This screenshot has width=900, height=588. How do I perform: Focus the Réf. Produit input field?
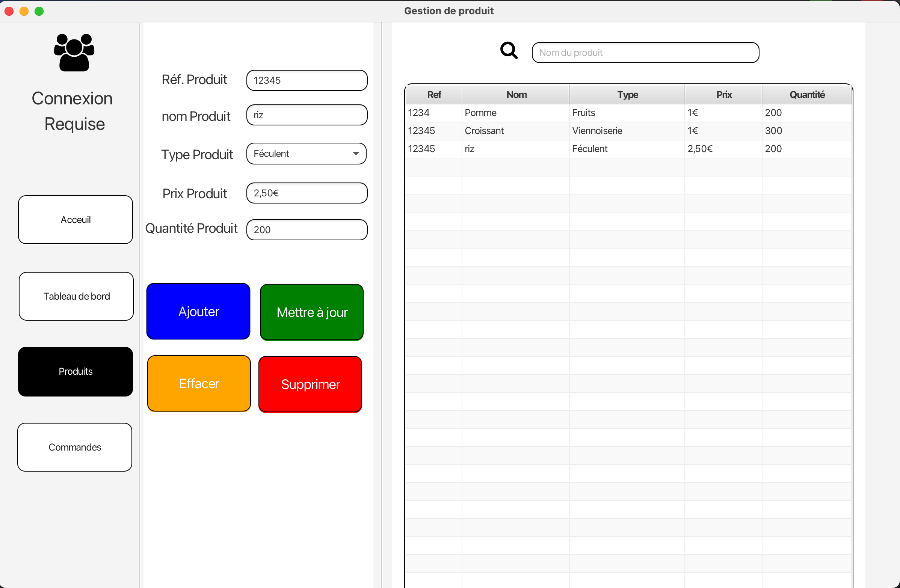[x=307, y=80]
